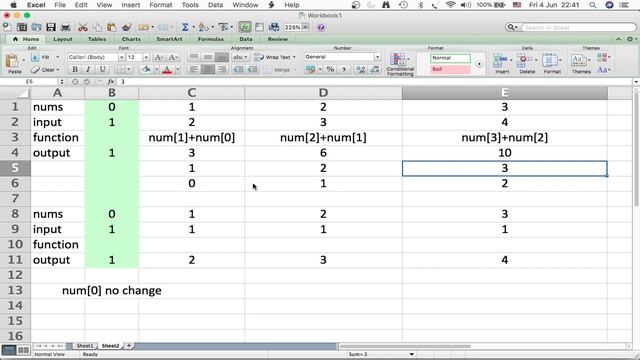Switch to Normal View in status bar
The height and width of the screenshot is (360, 640).
coord(9,350)
